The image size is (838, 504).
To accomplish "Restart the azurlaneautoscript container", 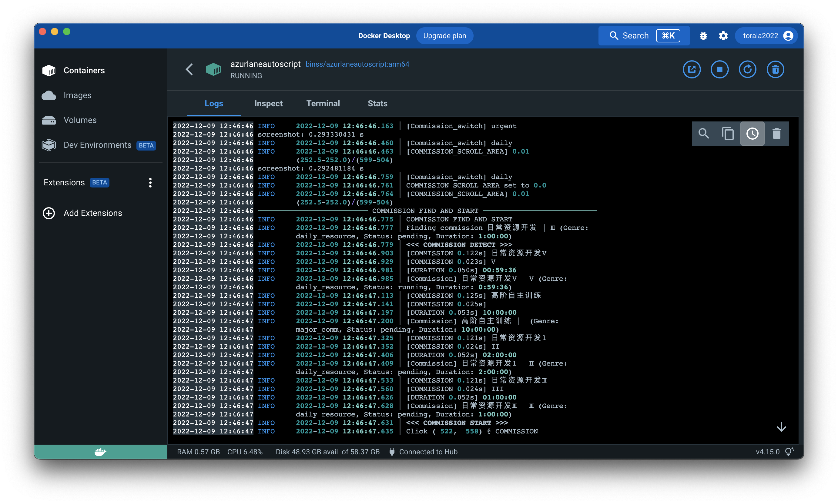I will pos(747,70).
